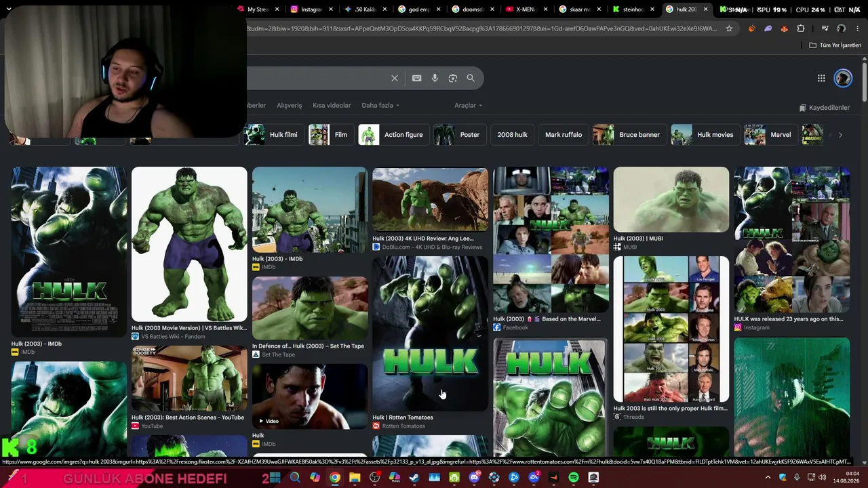Viewport: 868px width, 488px height.
Task: Close the 'god emp' browser tab
Action: (438, 9)
